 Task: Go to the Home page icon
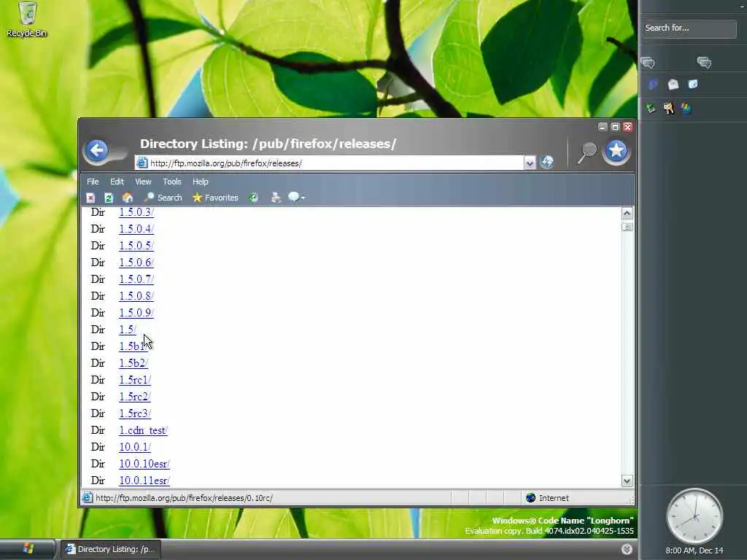(x=127, y=198)
